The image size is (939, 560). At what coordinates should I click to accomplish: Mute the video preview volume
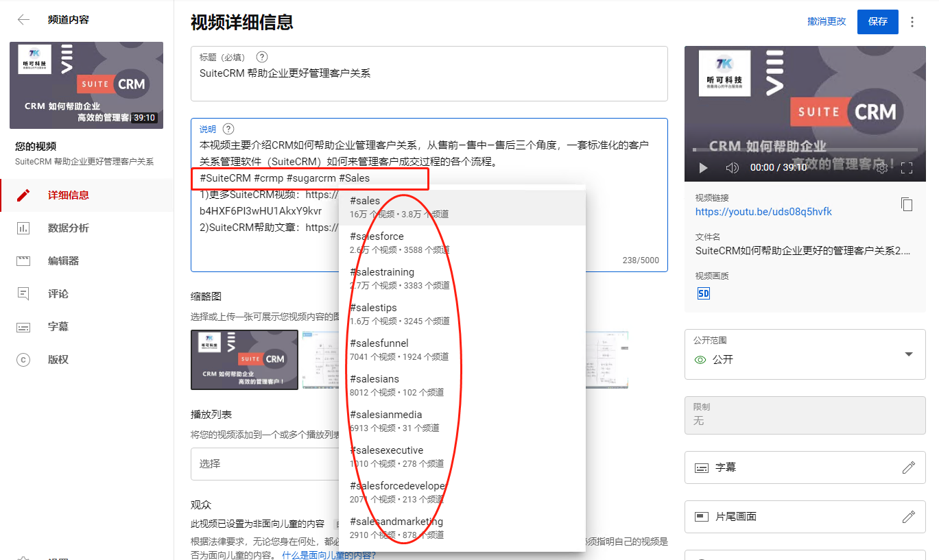pos(732,168)
